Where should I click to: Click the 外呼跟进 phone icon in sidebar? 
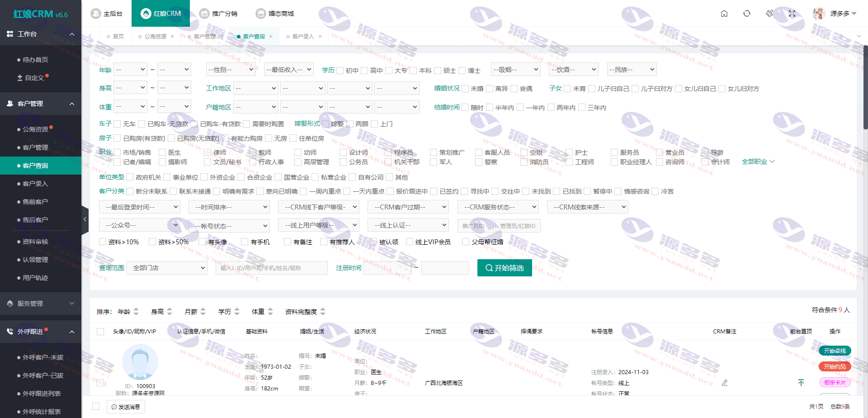(x=10, y=332)
